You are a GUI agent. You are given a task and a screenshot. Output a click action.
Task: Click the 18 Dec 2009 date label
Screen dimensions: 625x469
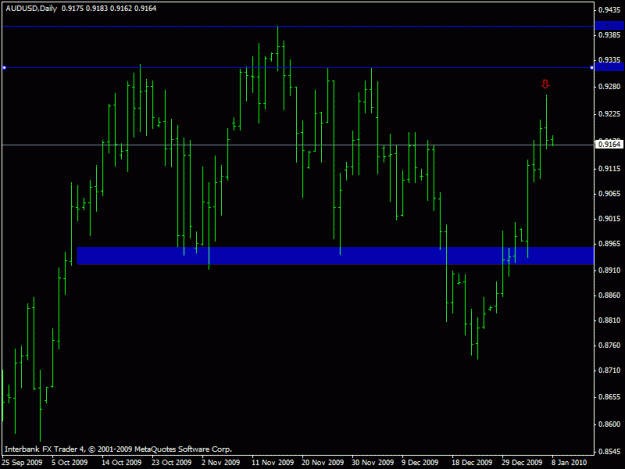[x=472, y=462]
